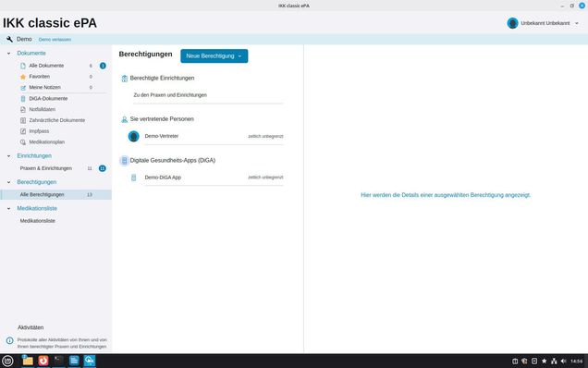Click the volume tray icon
Viewport: 588px width, 368px height.
[563, 361]
